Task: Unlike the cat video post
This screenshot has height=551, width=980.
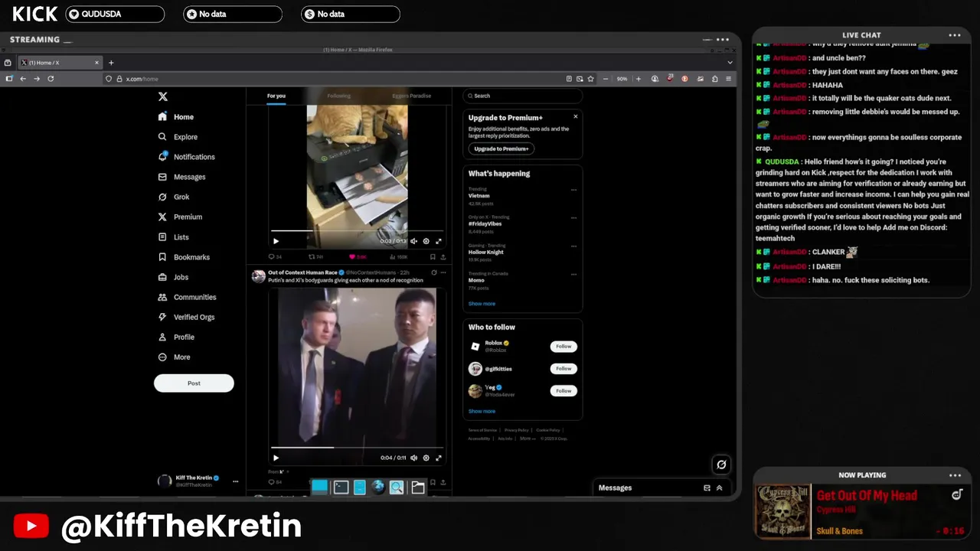Action: [x=357, y=257]
